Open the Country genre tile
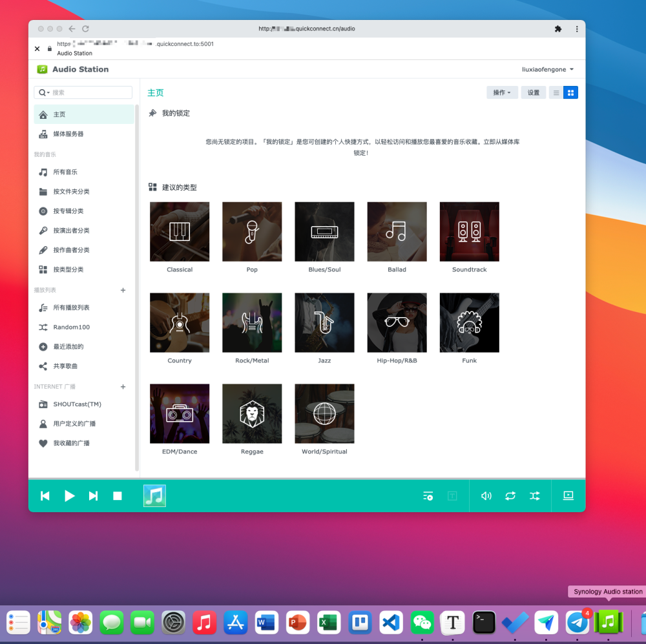Screen dimensions: 646x644 (x=180, y=322)
